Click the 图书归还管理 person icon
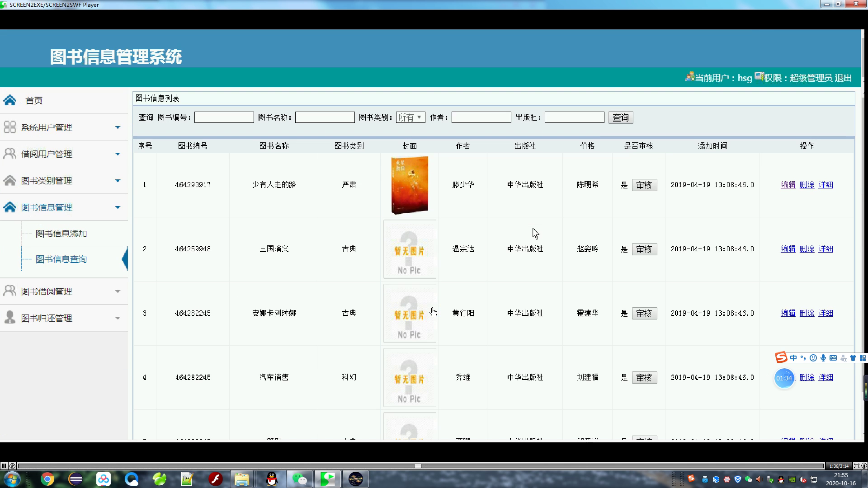The width and height of the screenshot is (868, 488). [x=10, y=318]
